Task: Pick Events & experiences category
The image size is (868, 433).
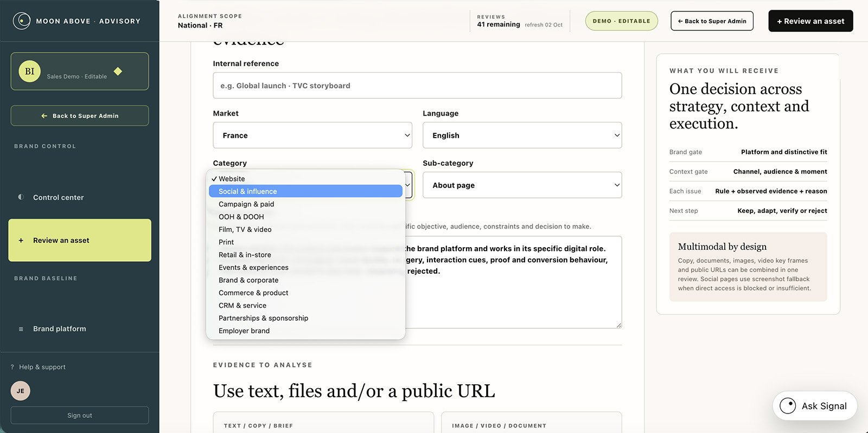Action: click(305, 268)
